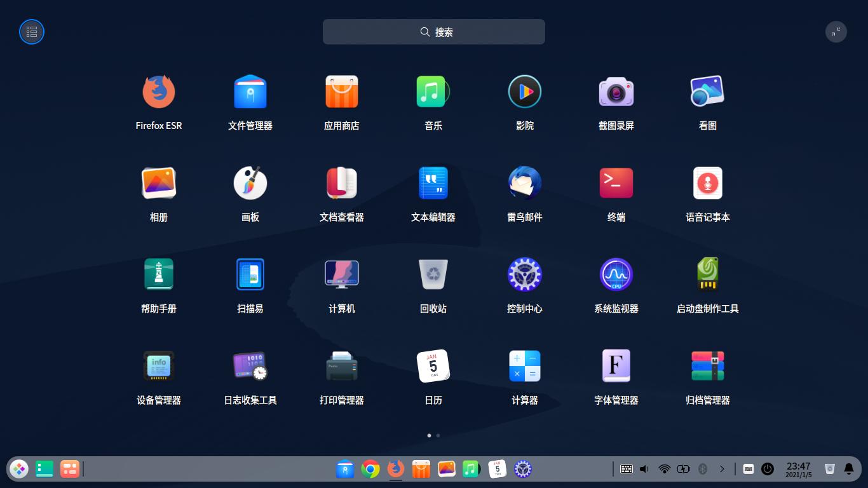This screenshot has height=488, width=868.
Task: Open the volume control in the tray
Action: pyautogui.click(x=644, y=469)
